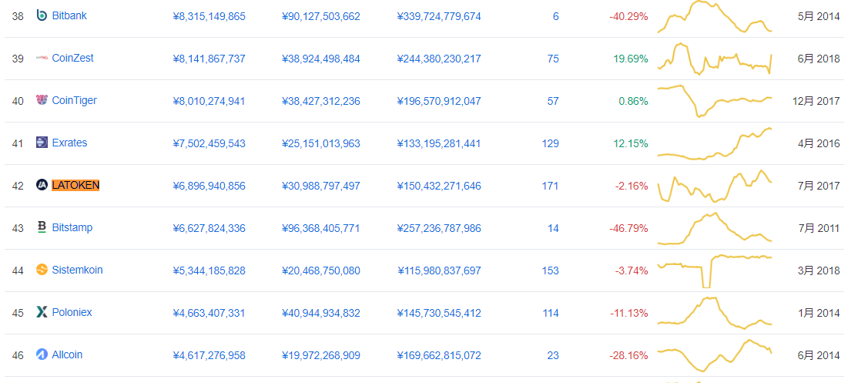Click Allcoin change value -28.16%

point(628,355)
